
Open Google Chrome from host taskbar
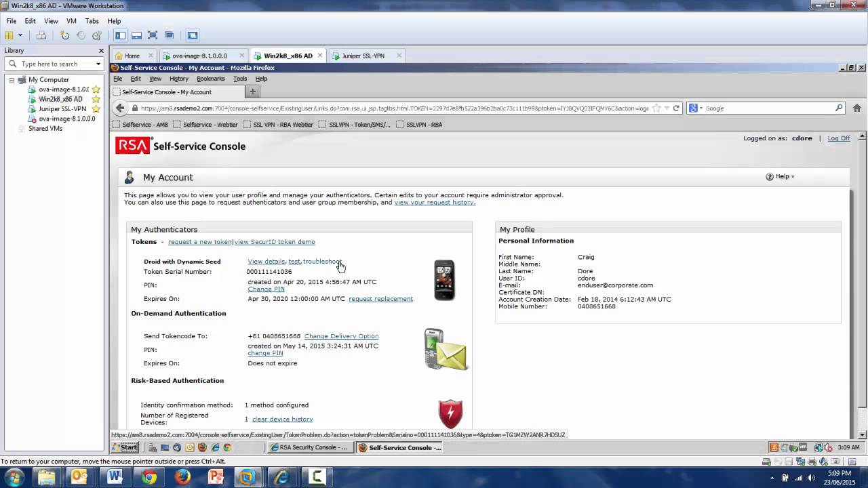click(x=149, y=477)
